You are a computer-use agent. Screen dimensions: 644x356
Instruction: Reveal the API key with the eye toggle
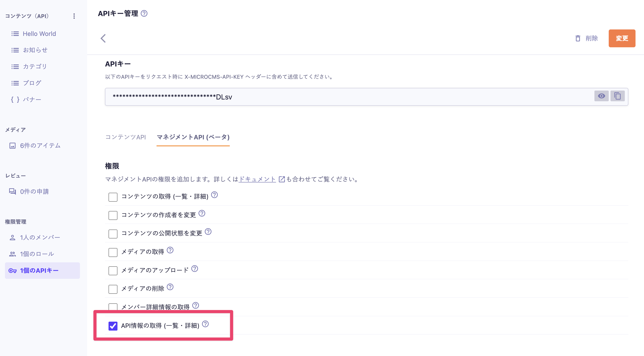click(602, 96)
